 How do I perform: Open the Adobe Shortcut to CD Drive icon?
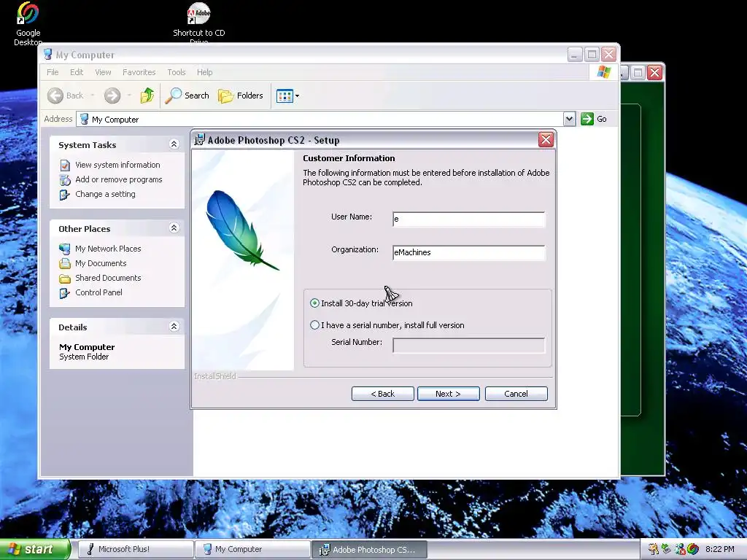(x=198, y=13)
